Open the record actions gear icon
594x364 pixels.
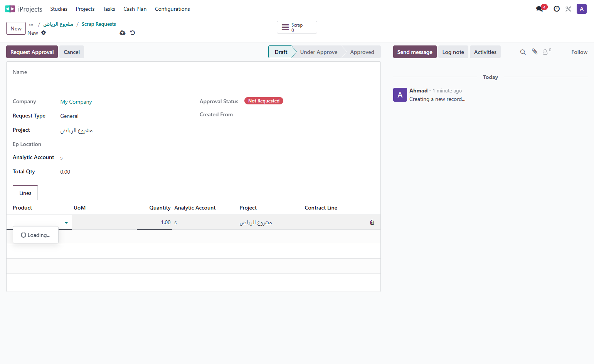pos(44,33)
